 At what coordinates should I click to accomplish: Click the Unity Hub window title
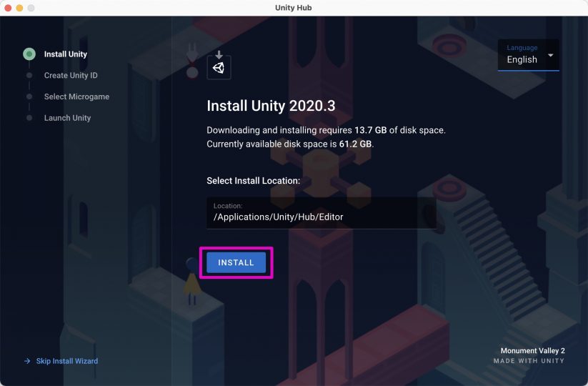click(293, 8)
